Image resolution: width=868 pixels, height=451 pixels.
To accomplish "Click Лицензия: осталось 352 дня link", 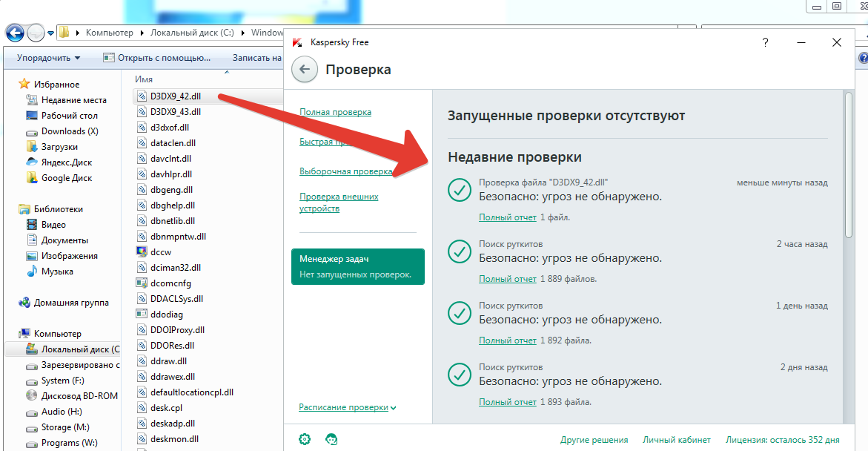I will (x=782, y=439).
